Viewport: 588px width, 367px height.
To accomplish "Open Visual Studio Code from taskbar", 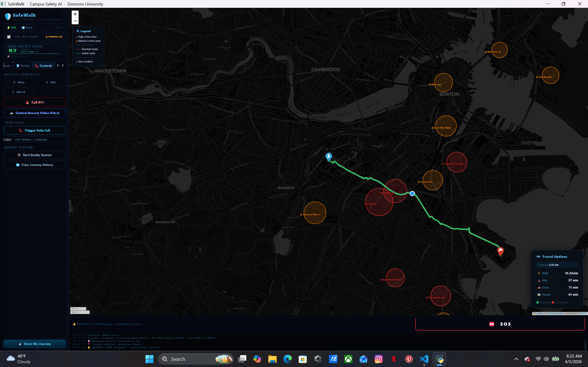I will tap(424, 359).
